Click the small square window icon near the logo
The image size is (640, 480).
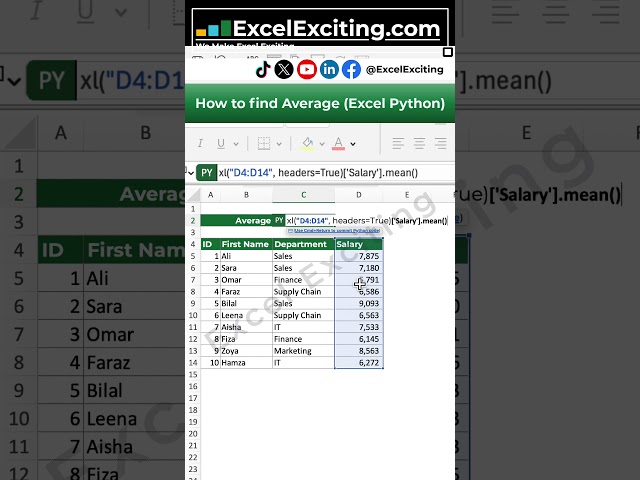(x=448, y=52)
